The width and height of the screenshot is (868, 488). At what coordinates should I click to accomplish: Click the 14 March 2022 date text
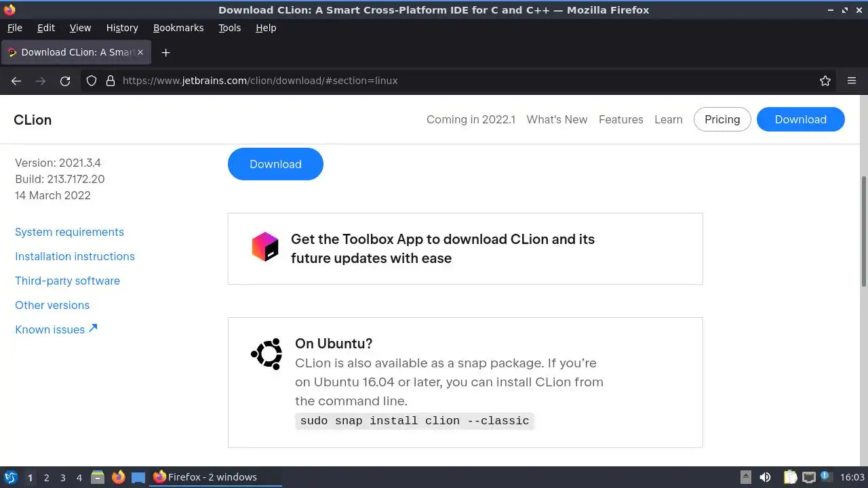(x=53, y=195)
